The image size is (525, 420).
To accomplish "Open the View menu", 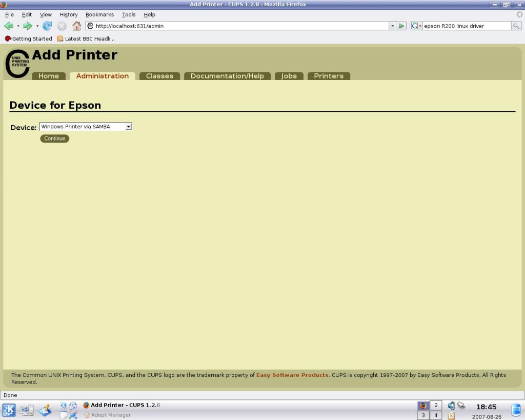I will click(46, 15).
